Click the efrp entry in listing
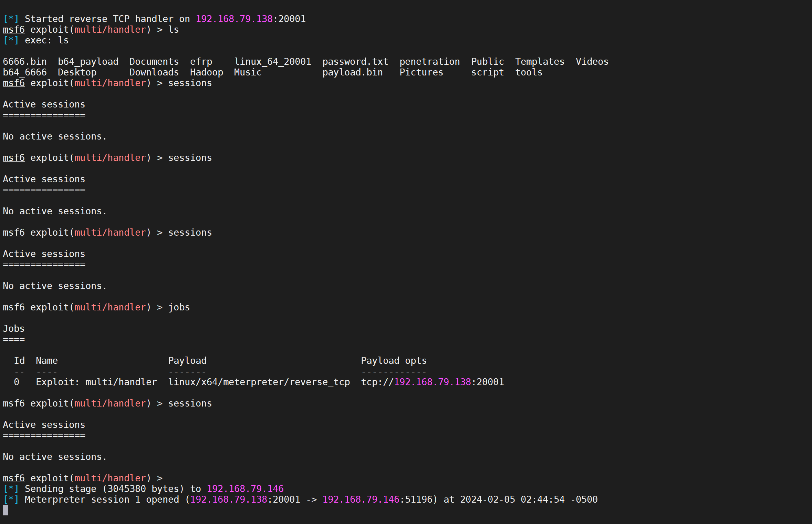 tap(201, 62)
